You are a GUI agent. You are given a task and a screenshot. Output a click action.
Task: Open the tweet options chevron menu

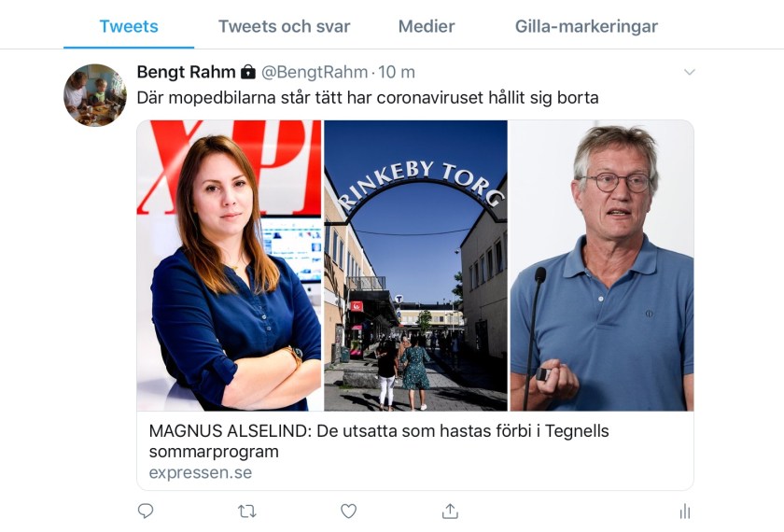click(x=690, y=72)
